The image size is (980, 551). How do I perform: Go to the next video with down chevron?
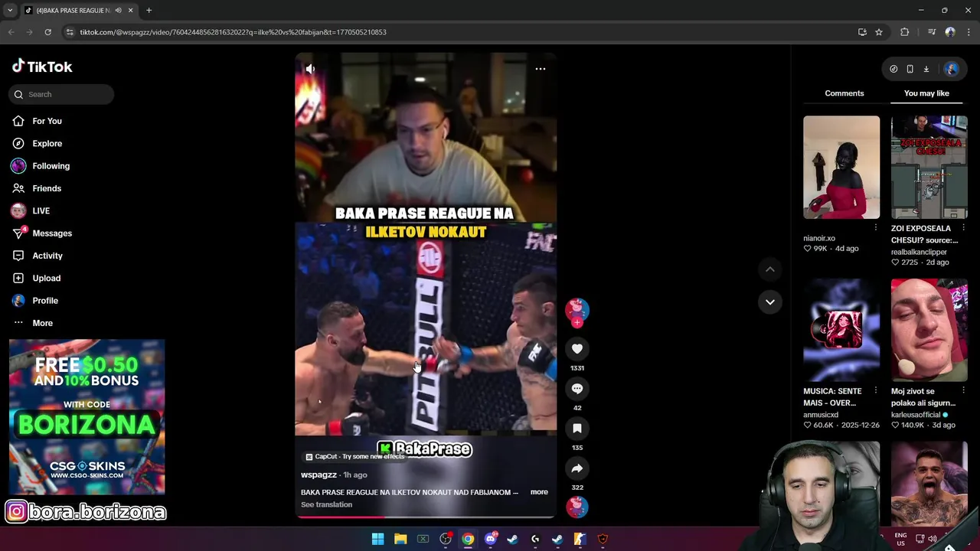(x=770, y=302)
